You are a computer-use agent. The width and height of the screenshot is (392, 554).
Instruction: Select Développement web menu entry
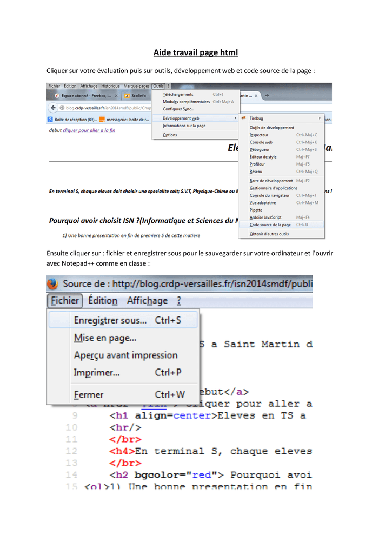(195, 118)
